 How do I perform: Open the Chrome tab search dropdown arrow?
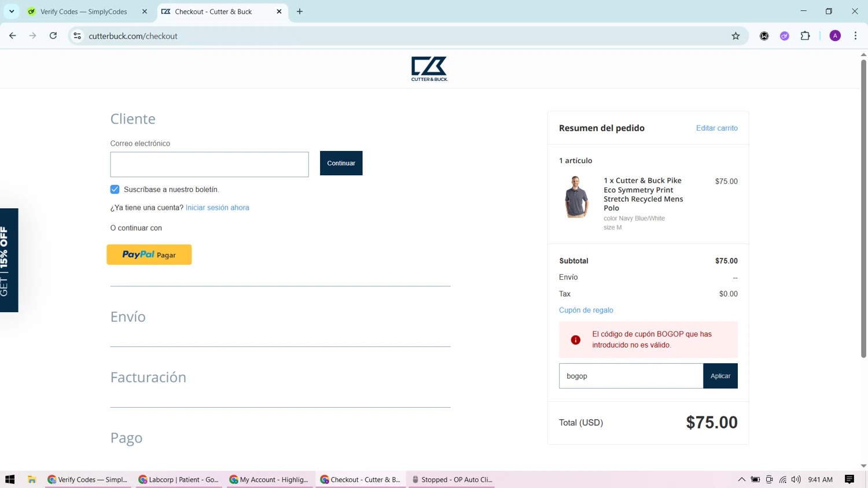click(12, 12)
